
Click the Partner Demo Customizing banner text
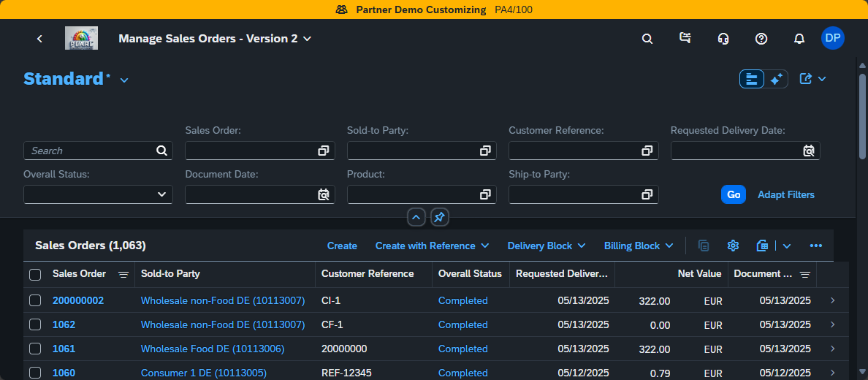pos(421,9)
